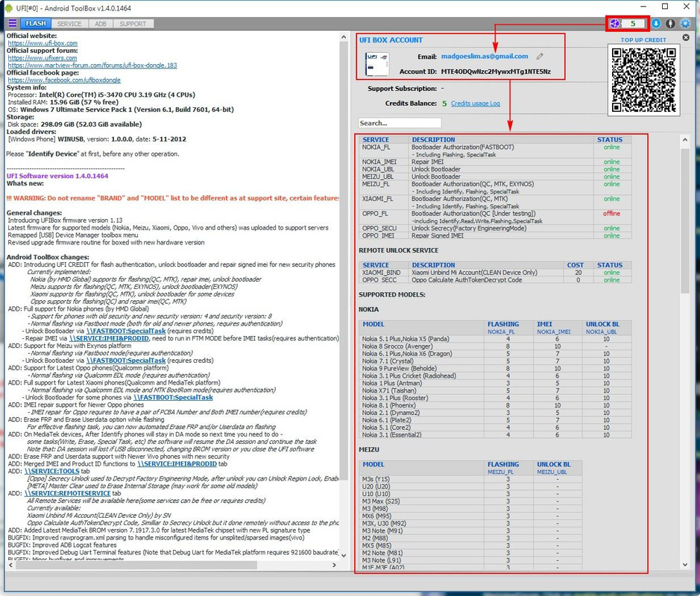Click the MEIZU_UBL column link
This screenshot has height=596, width=700.
[552, 472]
